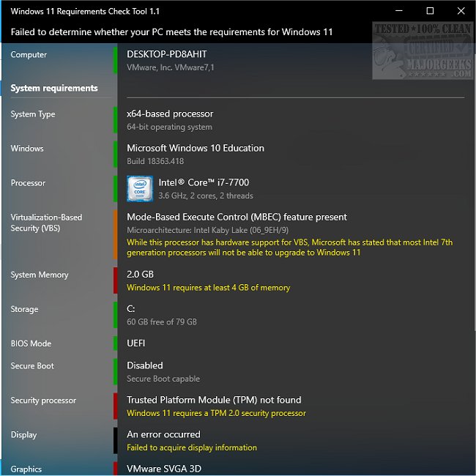Click the TPM 2.0 requirement warning text
This screenshot has width=476, height=476.
point(216,413)
